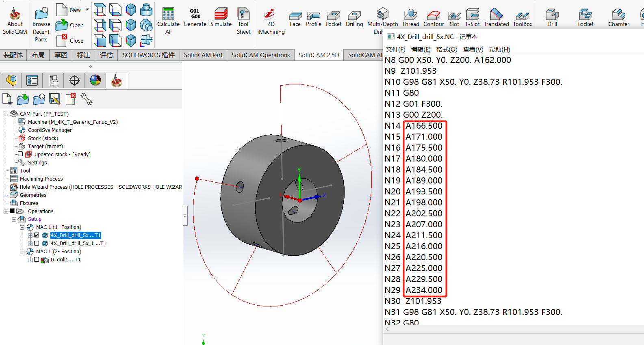Switch to SolidCAM 2.5D tab
Image resolution: width=644 pixels, height=345 pixels.
pos(319,55)
